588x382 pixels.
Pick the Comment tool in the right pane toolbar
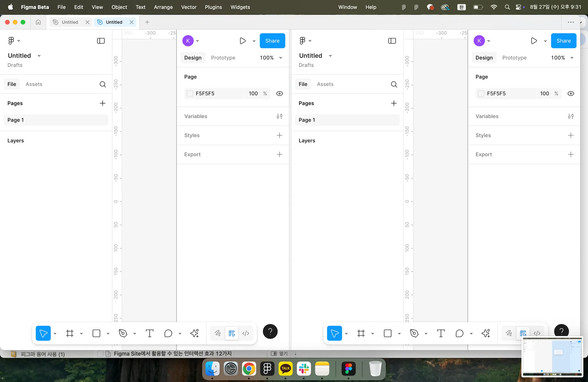(459, 333)
